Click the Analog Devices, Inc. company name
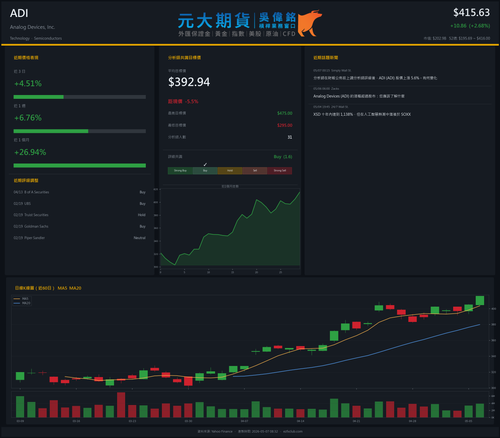The image size is (500, 438). click(32, 27)
